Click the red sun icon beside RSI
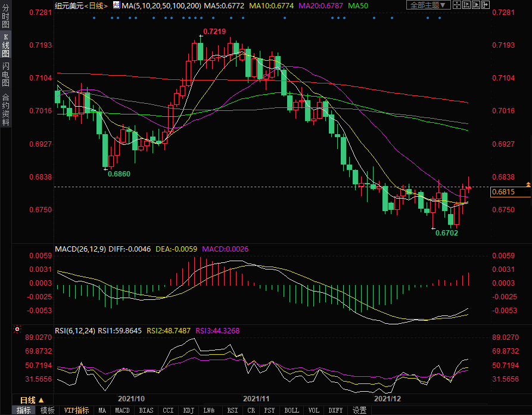The height and width of the screenshot is (415, 532). tap(17, 329)
